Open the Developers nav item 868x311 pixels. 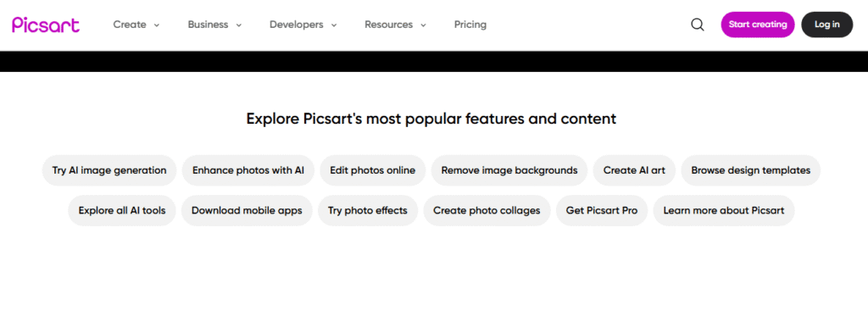[x=296, y=25]
